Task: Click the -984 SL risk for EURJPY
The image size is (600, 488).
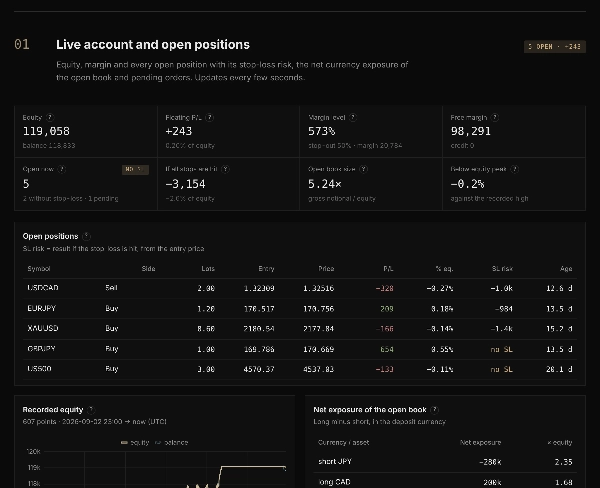Action: [x=504, y=308]
